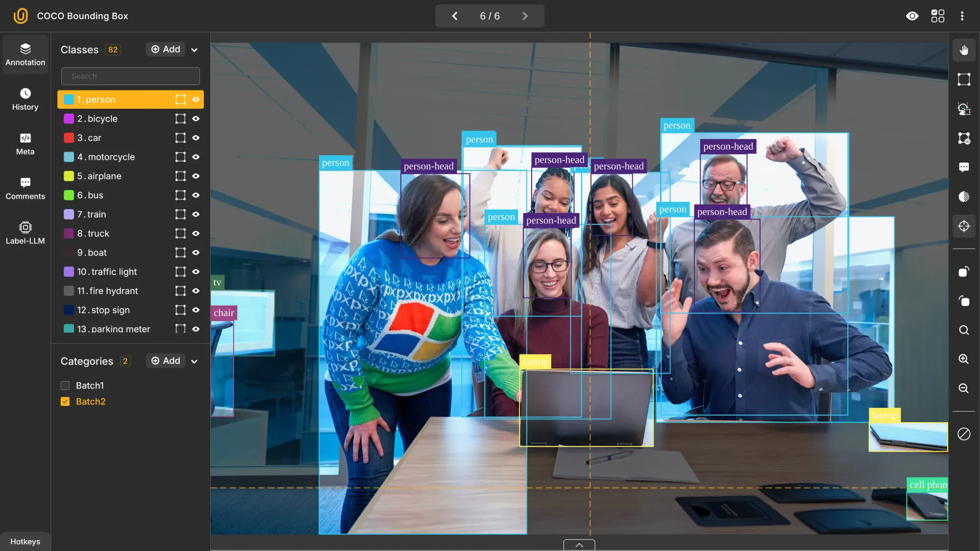Screen dimensions: 980x551
Task: Click the search/zoom magnifier icon
Action: [964, 330]
